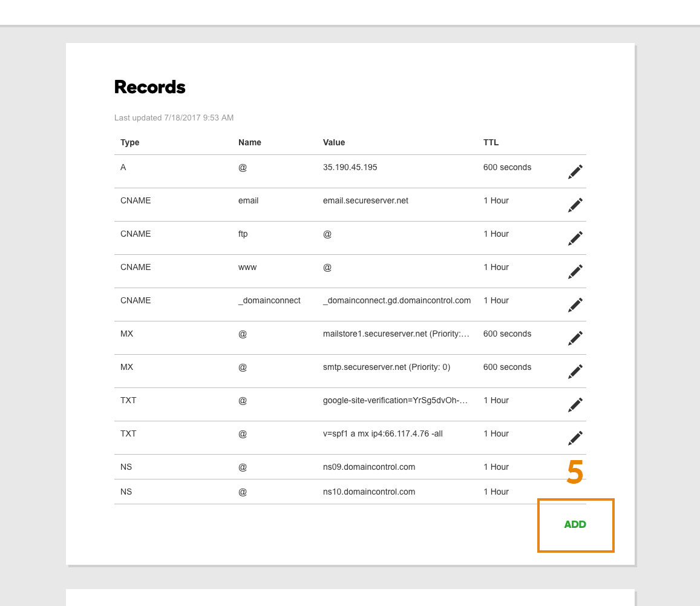Edit the mailstore1 MX record
The height and width of the screenshot is (606, 700).
pyautogui.click(x=575, y=338)
